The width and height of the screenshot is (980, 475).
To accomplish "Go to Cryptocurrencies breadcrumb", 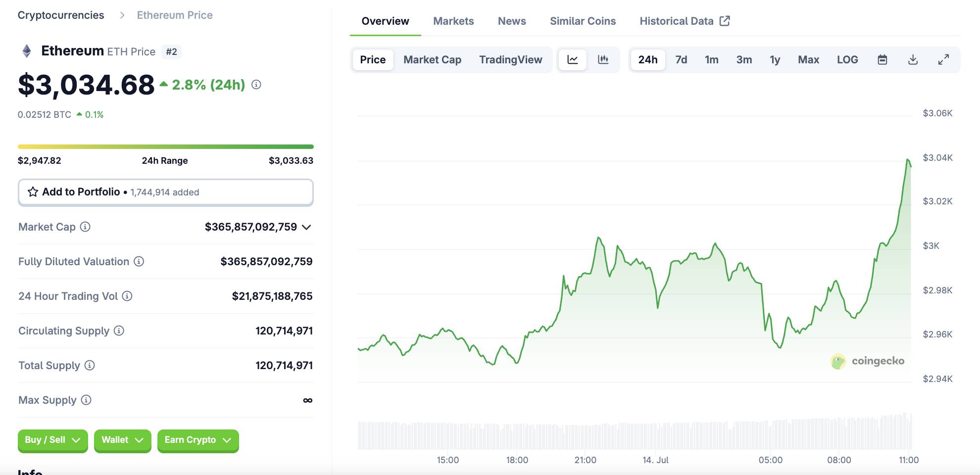I will pyautogui.click(x=61, y=15).
